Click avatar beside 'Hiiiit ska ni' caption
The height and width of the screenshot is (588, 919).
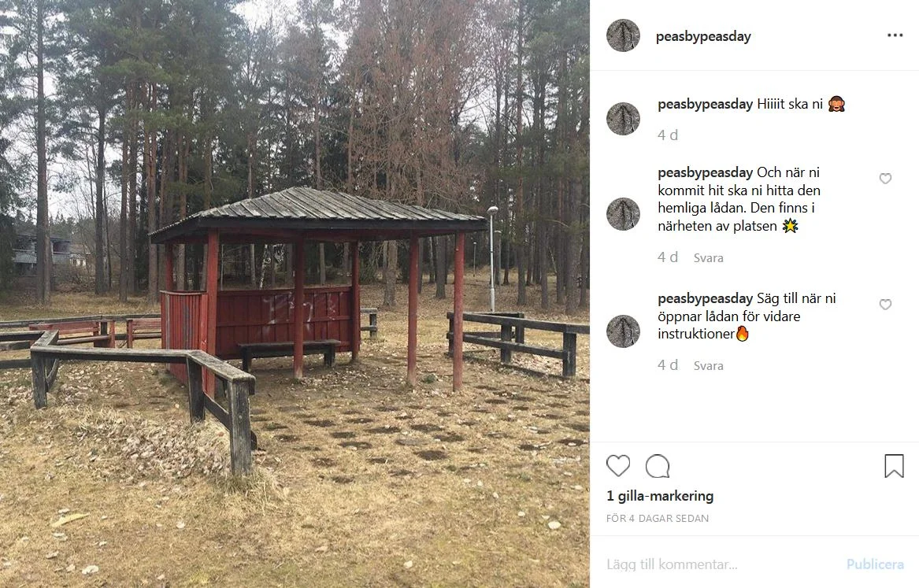coord(623,119)
